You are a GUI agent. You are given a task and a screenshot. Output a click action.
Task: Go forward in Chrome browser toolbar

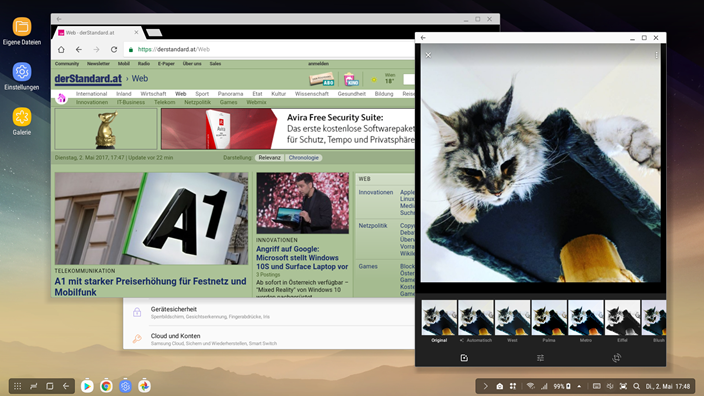pyautogui.click(x=97, y=49)
